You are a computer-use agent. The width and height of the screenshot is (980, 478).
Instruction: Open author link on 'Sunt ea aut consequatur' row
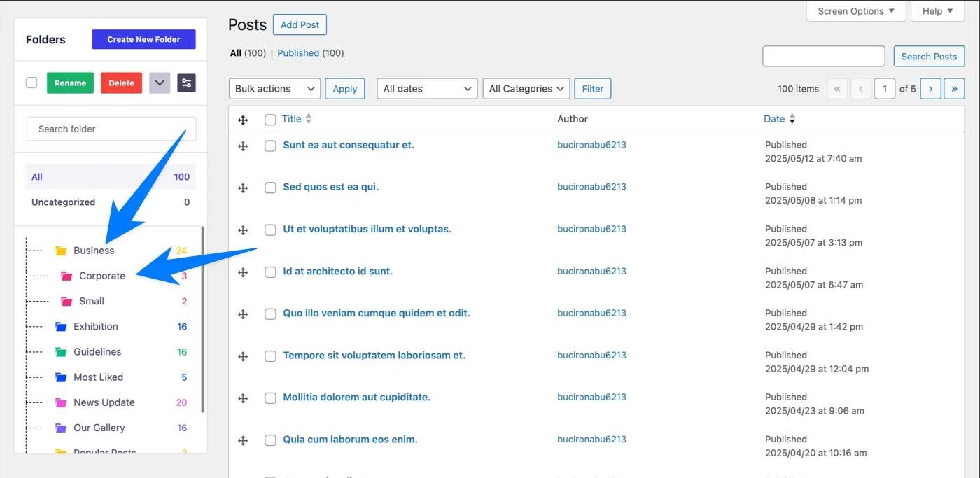(591, 145)
